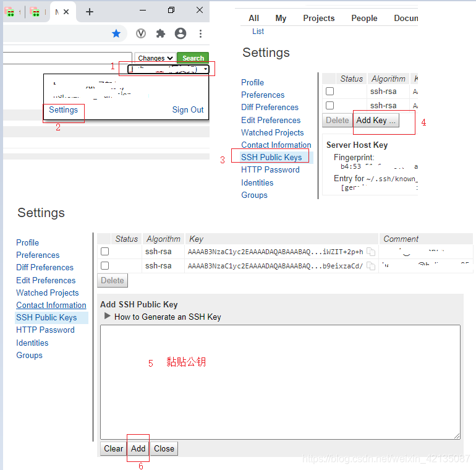Open Diff Preferences in lower settings menu
476x470 pixels.
45,268
